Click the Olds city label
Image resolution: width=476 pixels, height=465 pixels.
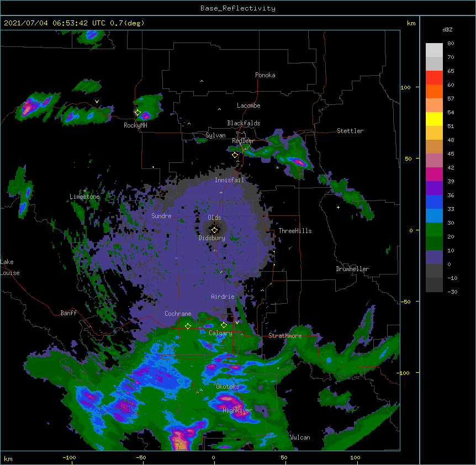[214, 218]
